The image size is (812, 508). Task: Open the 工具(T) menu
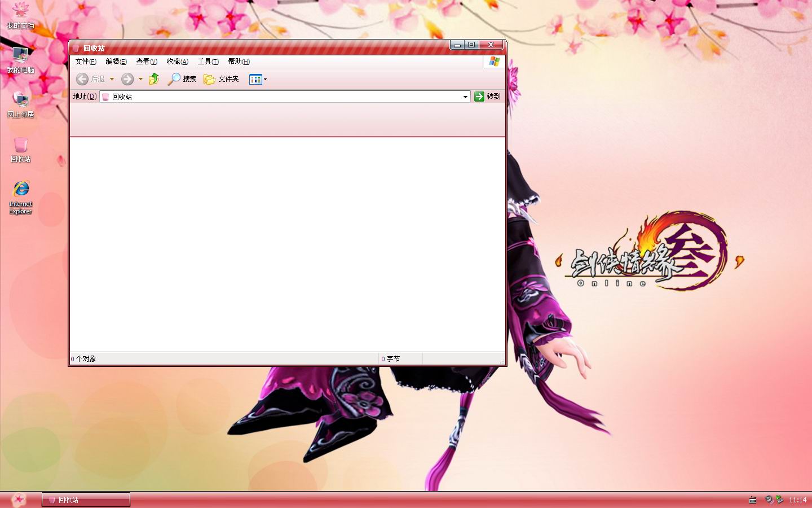(208, 62)
